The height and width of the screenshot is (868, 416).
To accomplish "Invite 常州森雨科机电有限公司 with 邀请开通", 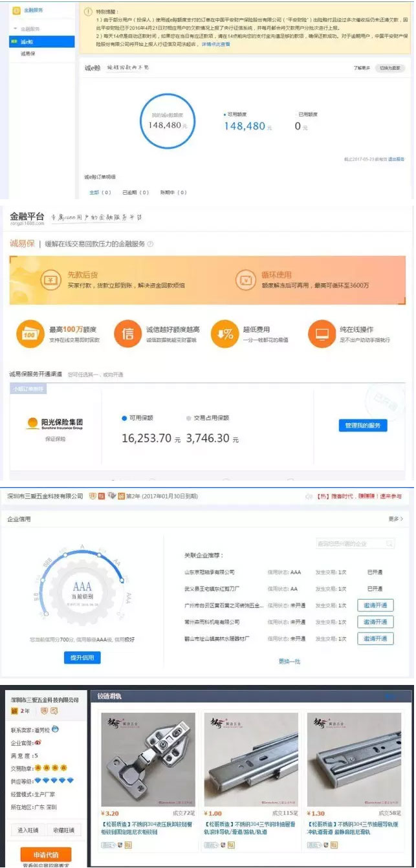I will (375, 622).
